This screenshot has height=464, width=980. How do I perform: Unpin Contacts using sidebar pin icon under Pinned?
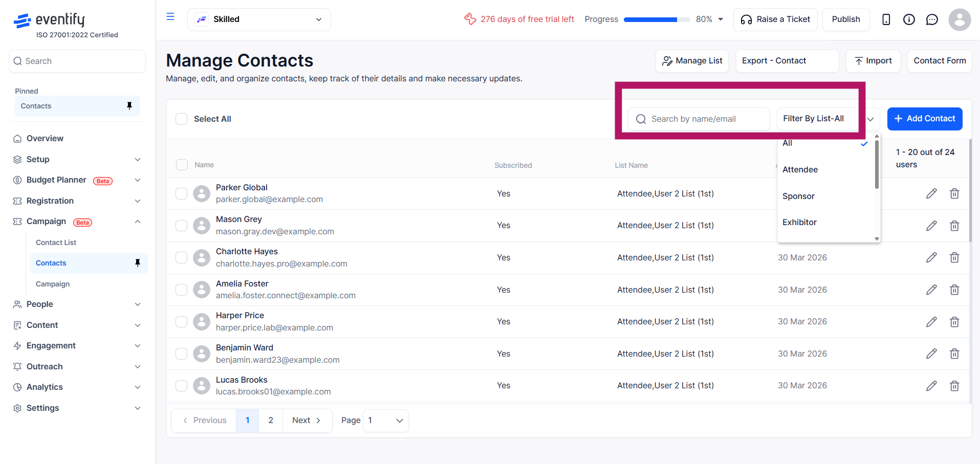tap(129, 106)
